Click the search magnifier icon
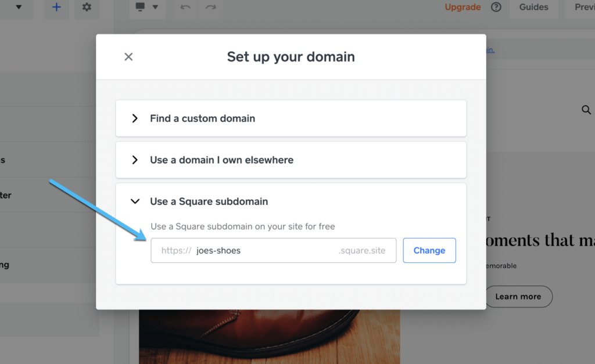 586,110
